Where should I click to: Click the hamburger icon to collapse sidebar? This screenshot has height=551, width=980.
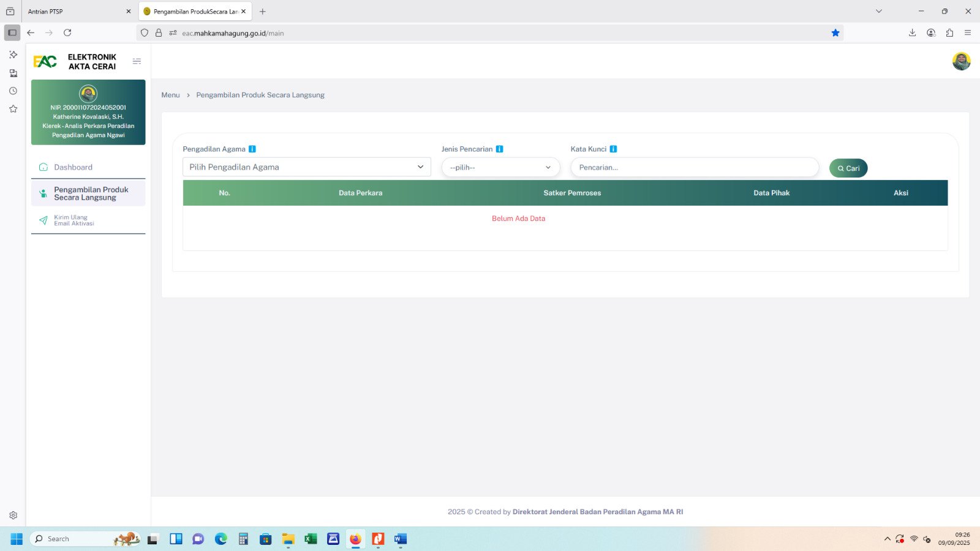tap(137, 61)
